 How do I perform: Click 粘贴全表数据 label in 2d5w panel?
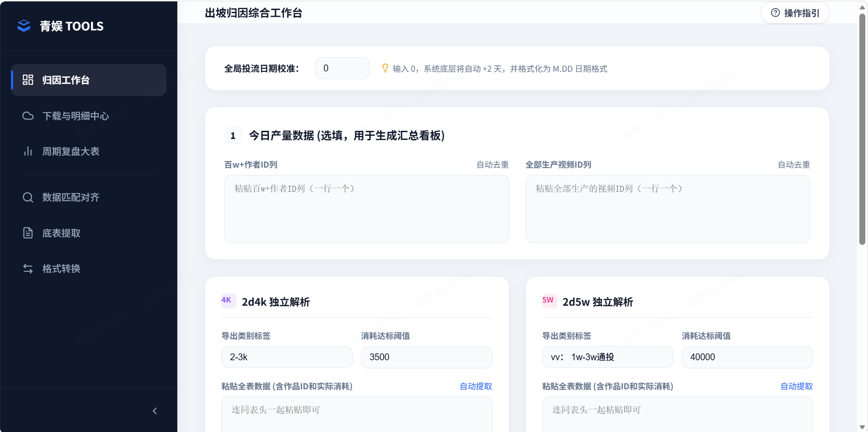click(x=607, y=386)
